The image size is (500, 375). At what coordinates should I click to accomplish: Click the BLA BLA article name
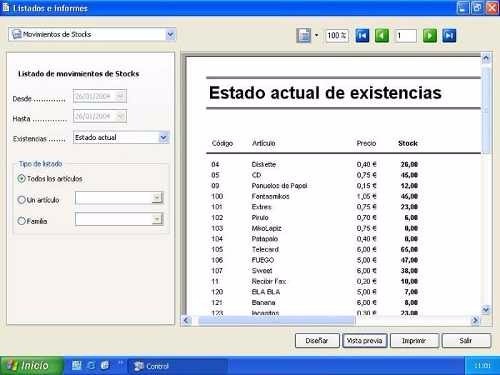(x=266, y=292)
